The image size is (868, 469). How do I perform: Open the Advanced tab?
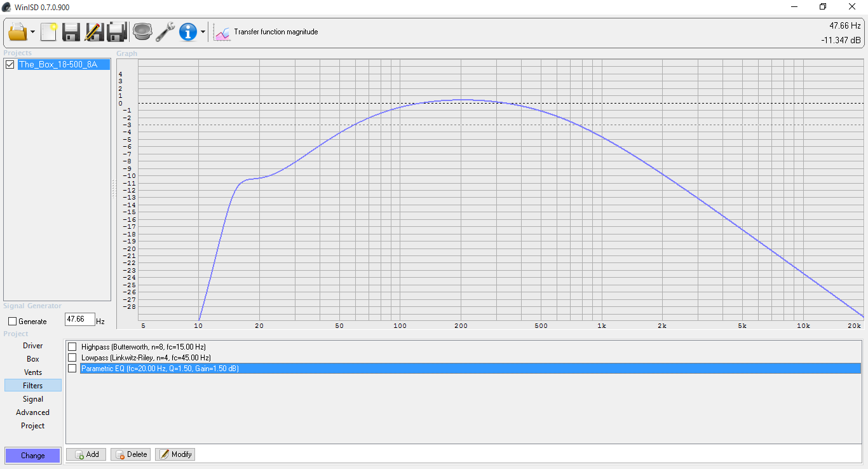click(33, 412)
